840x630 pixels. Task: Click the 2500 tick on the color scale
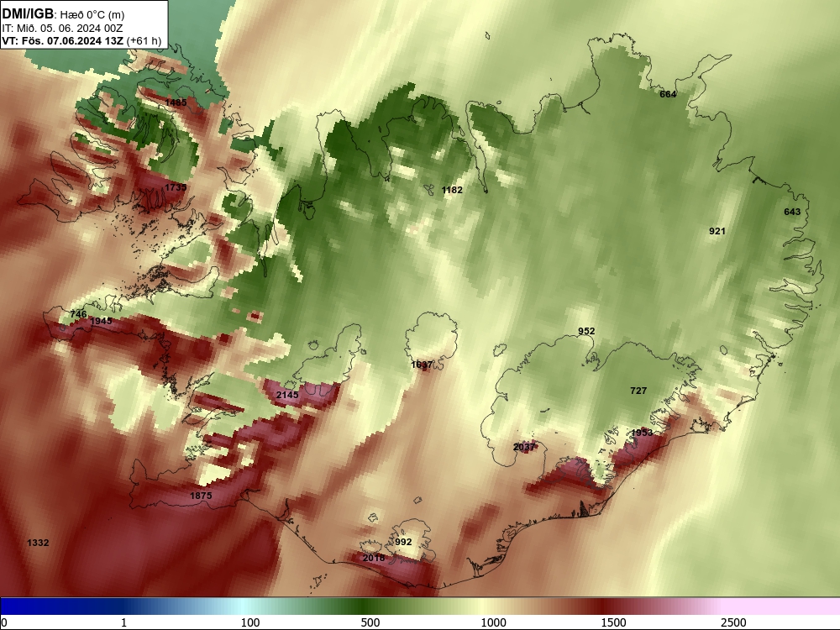pos(733,622)
